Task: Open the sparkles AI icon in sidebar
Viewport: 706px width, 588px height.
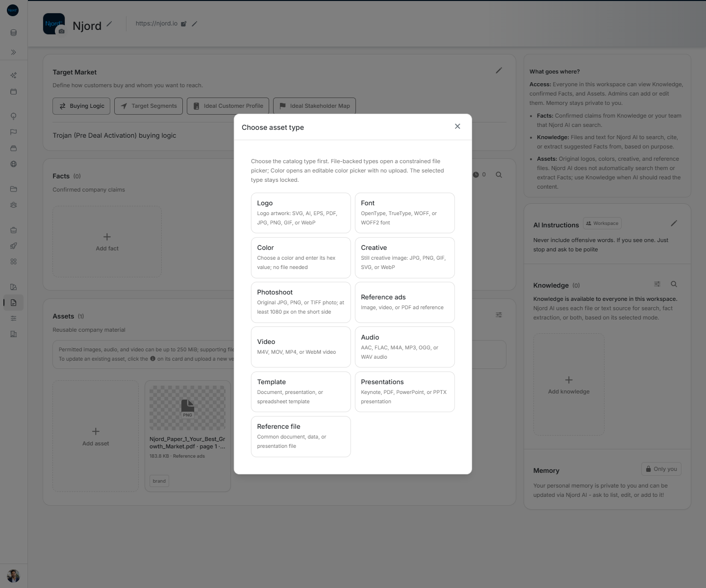Action: (14, 75)
